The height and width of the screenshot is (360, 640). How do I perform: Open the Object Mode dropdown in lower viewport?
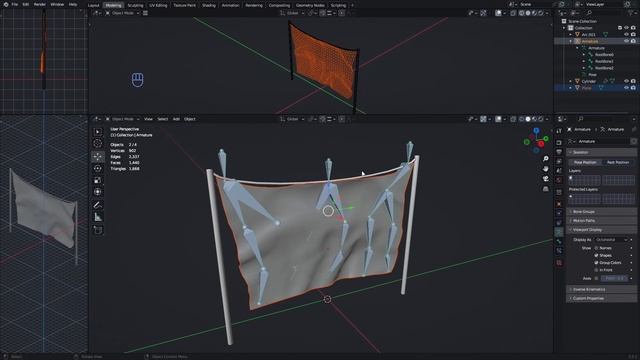click(x=123, y=119)
